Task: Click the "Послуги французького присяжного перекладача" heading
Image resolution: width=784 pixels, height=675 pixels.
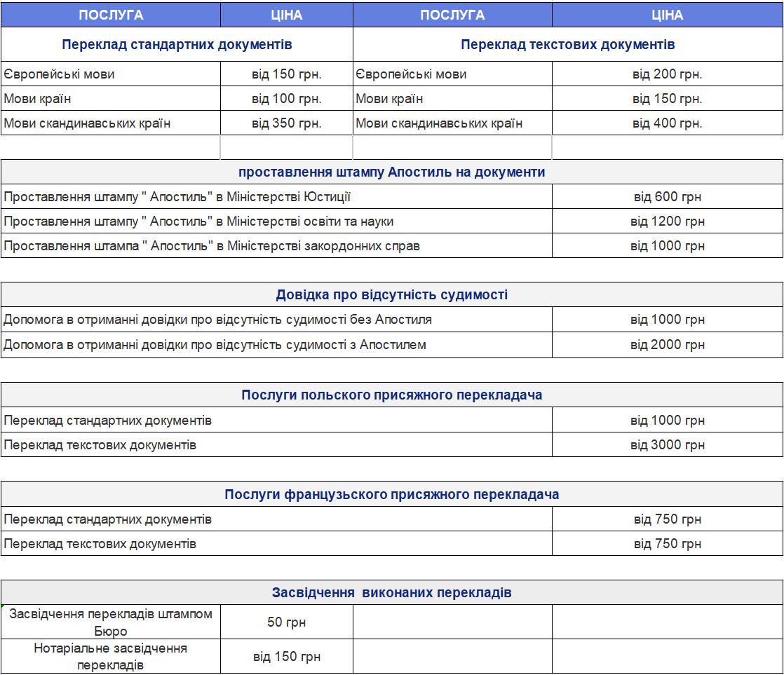Action: pos(391,495)
